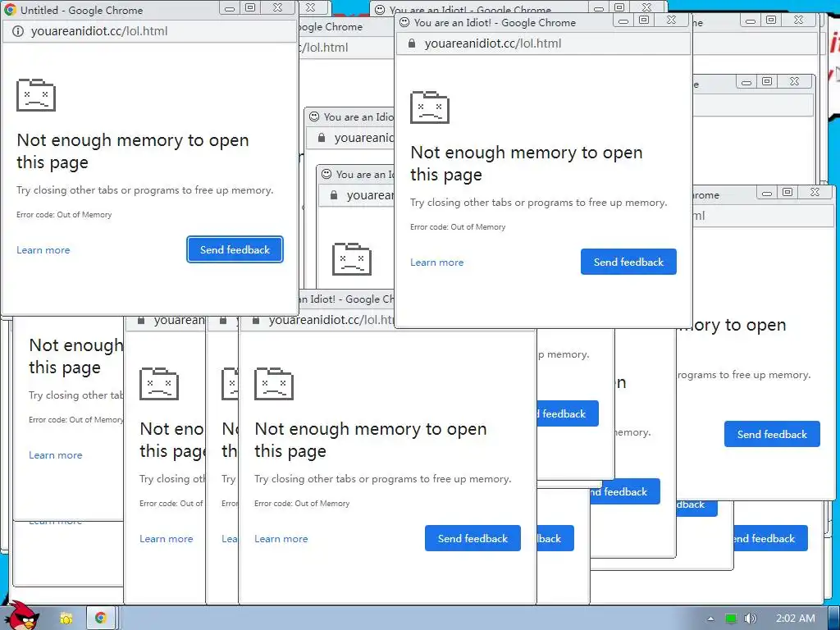
Task: Open the volume speaker tray icon
Action: tap(751, 619)
